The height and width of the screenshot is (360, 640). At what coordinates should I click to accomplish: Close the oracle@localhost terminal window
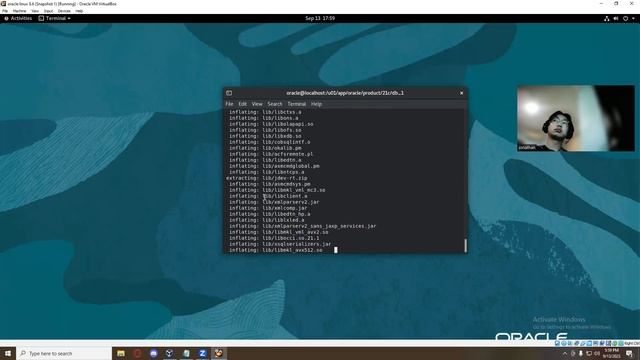462,93
